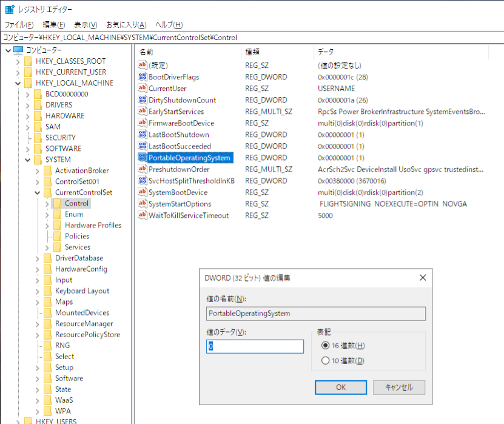Collapse the コンピューター root node
This screenshot has width=504, height=424.
pos(8,50)
